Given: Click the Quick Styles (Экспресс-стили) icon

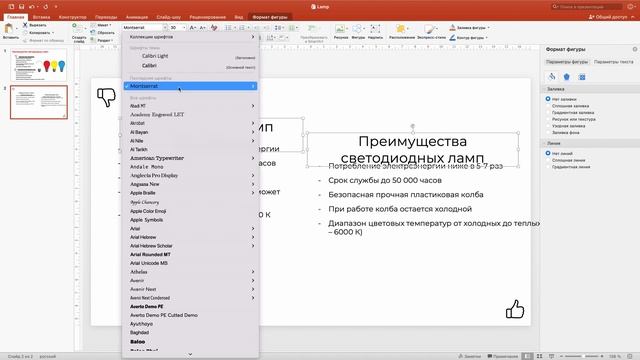Looking at the screenshot, I should (430, 29).
